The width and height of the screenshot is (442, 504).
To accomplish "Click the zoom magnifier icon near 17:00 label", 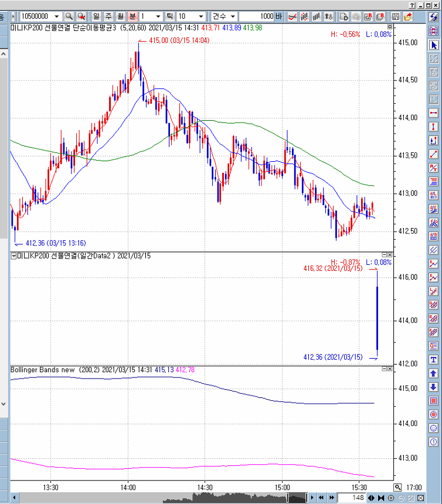I will pos(397,487).
